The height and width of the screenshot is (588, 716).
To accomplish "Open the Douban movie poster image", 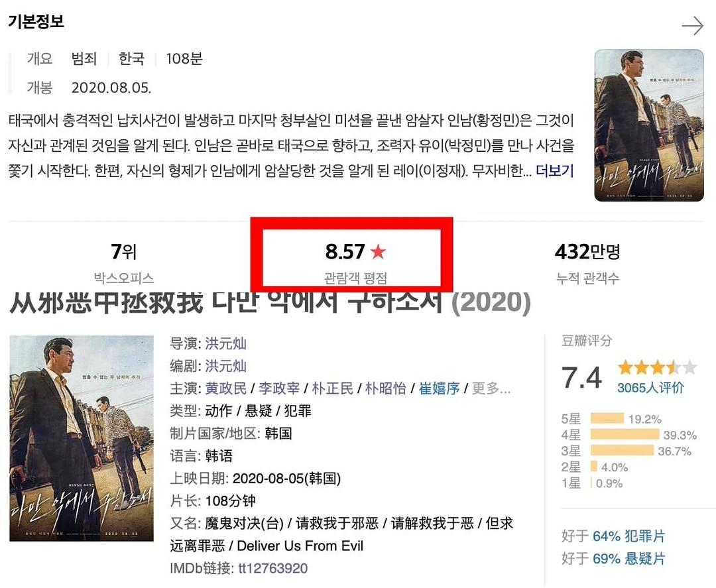I will [x=81, y=438].
